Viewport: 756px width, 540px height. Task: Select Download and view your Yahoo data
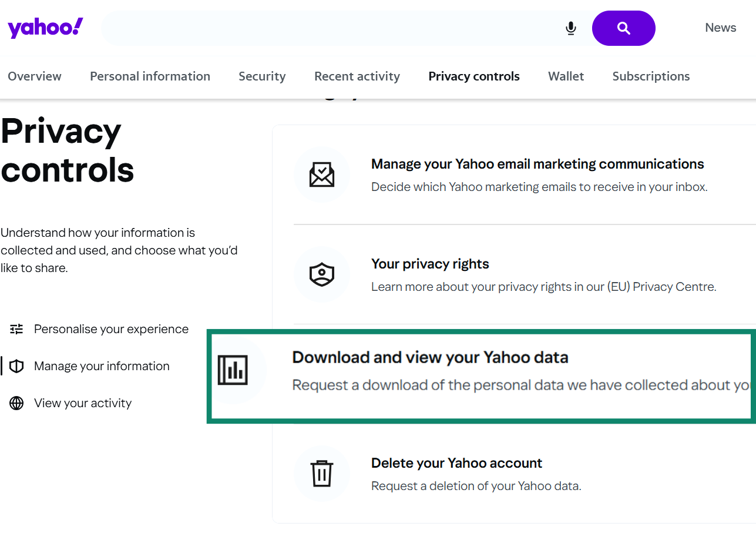tap(469, 357)
